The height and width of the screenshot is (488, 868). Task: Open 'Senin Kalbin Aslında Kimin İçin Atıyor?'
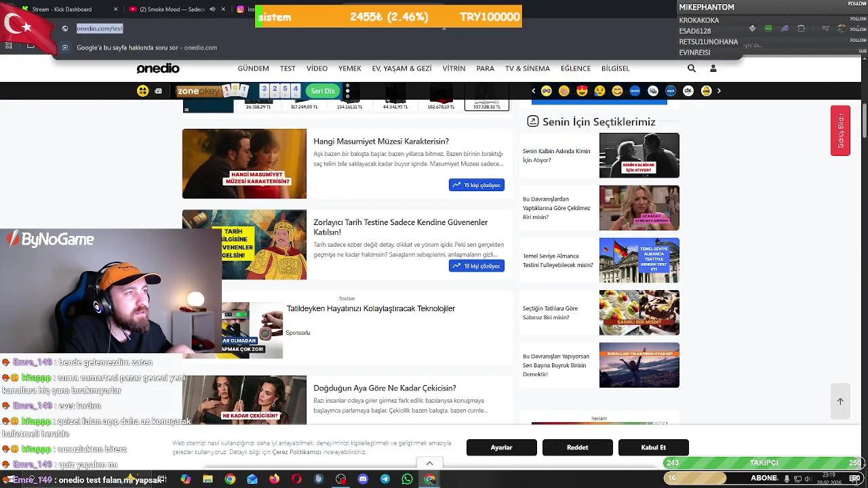point(556,156)
